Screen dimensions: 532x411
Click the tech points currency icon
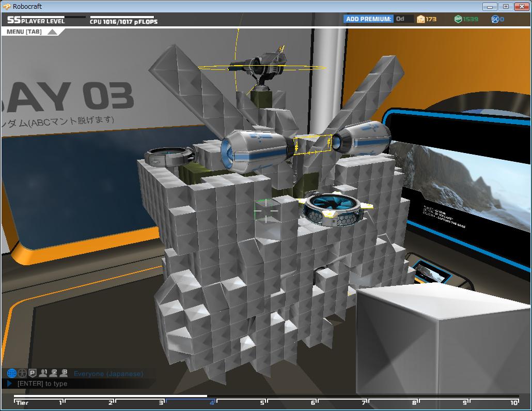pos(421,19)
